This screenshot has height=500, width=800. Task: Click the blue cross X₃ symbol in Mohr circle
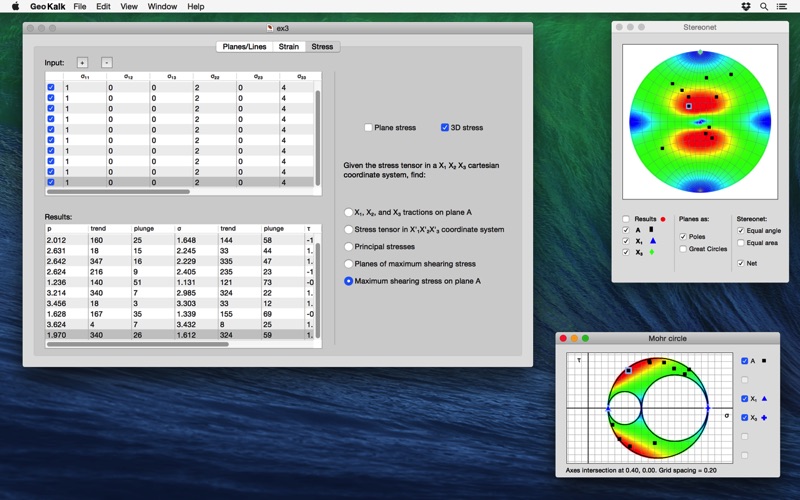pyautogui.click(x=764, y=418)
